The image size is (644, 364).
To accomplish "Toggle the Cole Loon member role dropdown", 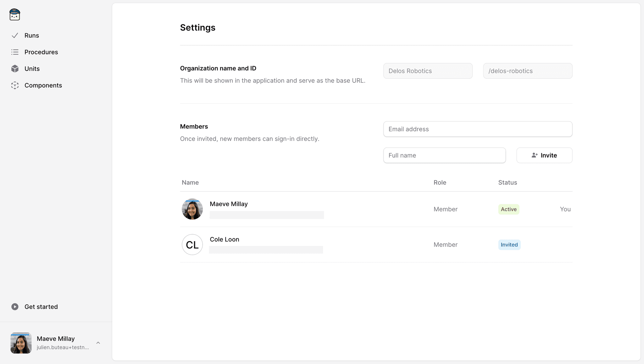I will coord(445,244).
